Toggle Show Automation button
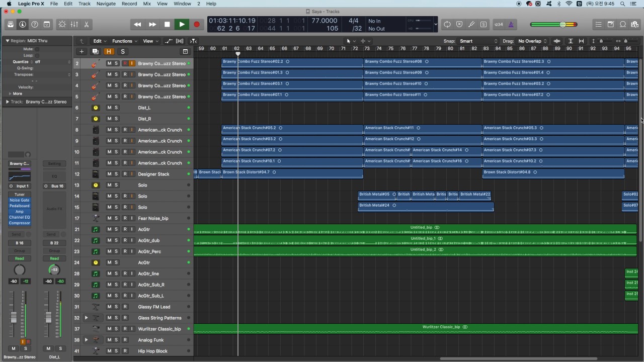The image size is (644, 362). coord(168,41)
